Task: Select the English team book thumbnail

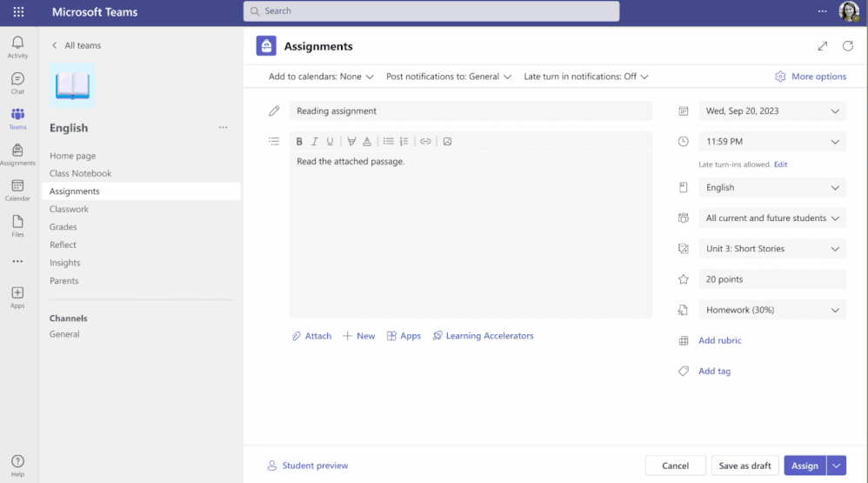Action: point(72,85)
